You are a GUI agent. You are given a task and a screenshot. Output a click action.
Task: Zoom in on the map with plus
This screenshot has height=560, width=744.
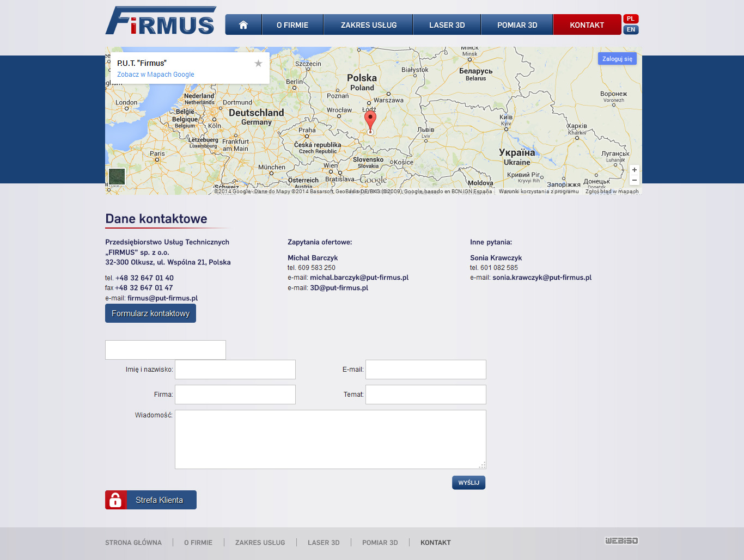(x=634, y=170)
